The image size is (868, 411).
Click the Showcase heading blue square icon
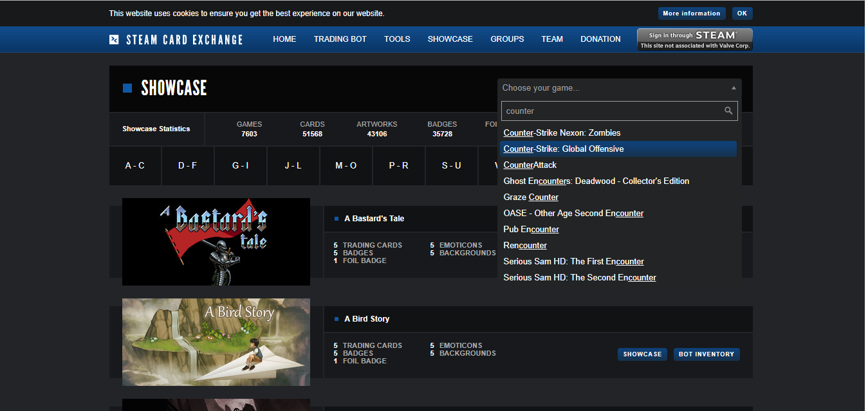127,88
